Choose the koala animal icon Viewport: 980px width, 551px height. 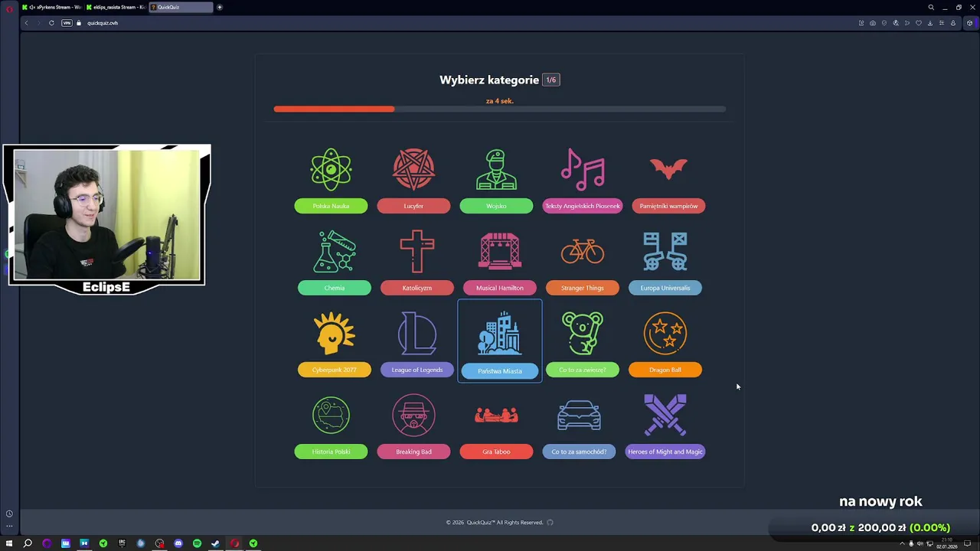(x=583, y=334)
